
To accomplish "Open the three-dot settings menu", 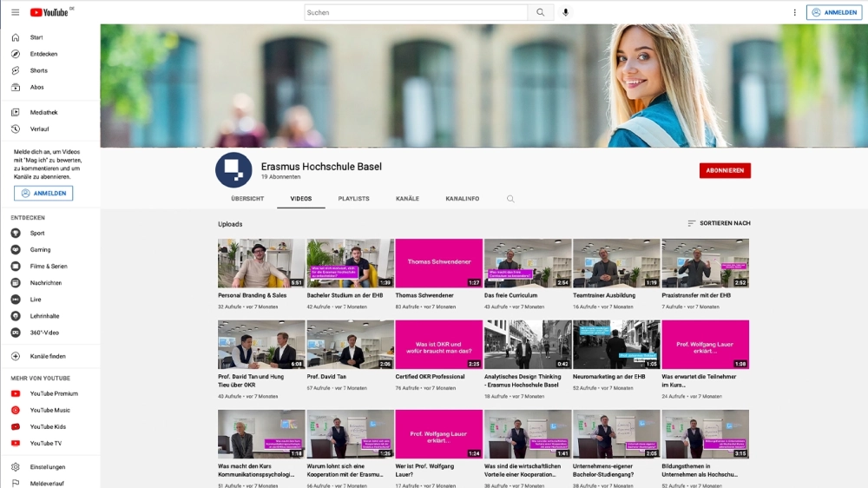I will (x=794, y=13).
